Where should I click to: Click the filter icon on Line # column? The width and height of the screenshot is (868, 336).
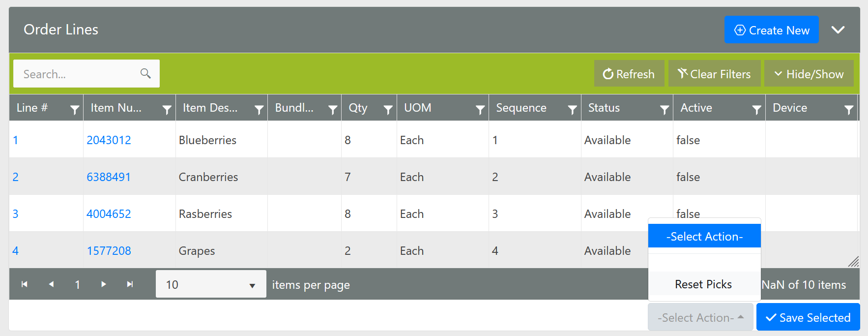click(x=74, y=109)
